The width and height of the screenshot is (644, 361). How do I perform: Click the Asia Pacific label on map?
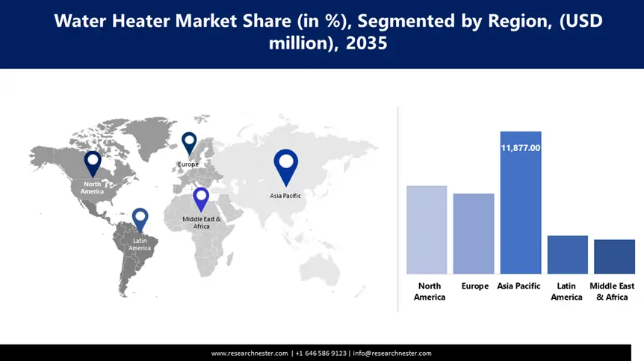[x=285, y=196]
